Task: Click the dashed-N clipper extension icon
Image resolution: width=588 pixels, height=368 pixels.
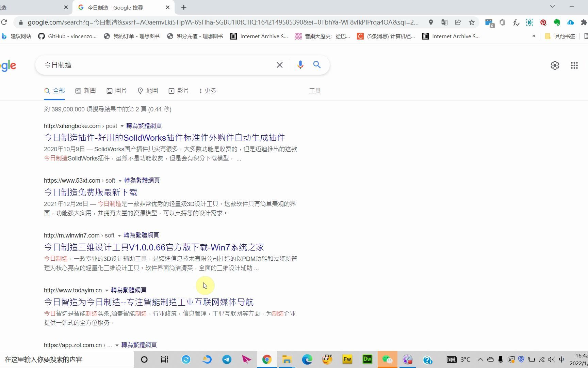Action: click(529, 22)
